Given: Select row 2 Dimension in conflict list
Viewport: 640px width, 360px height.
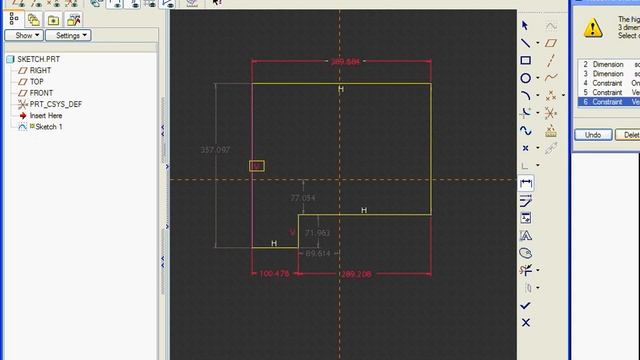Looking at the screenshot, I should pyautogui.click(x=609, y=64).
